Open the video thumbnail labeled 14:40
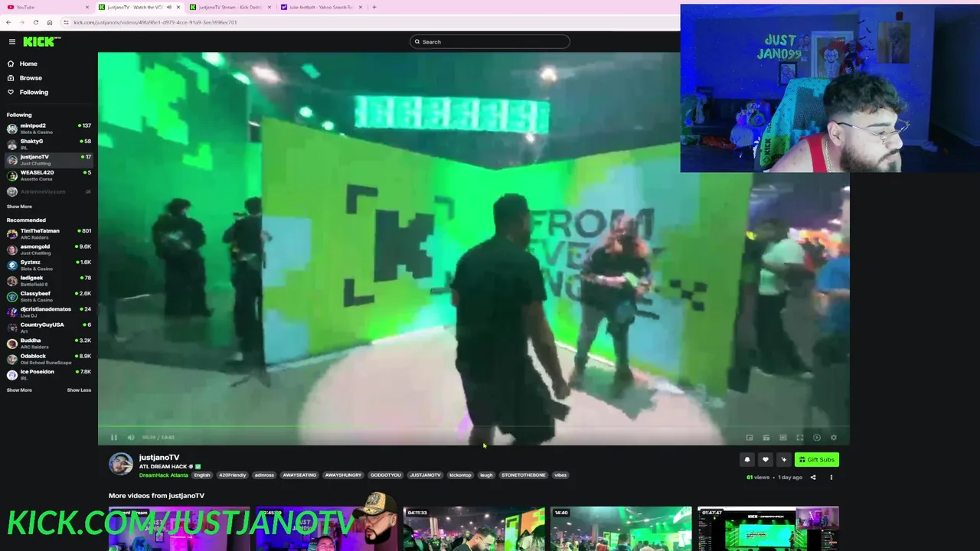 (620, 528)
